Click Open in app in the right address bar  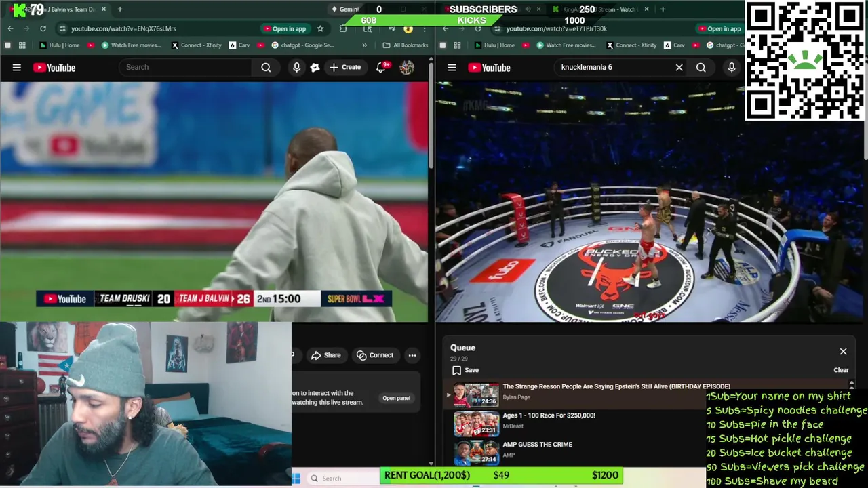point(719,28)
